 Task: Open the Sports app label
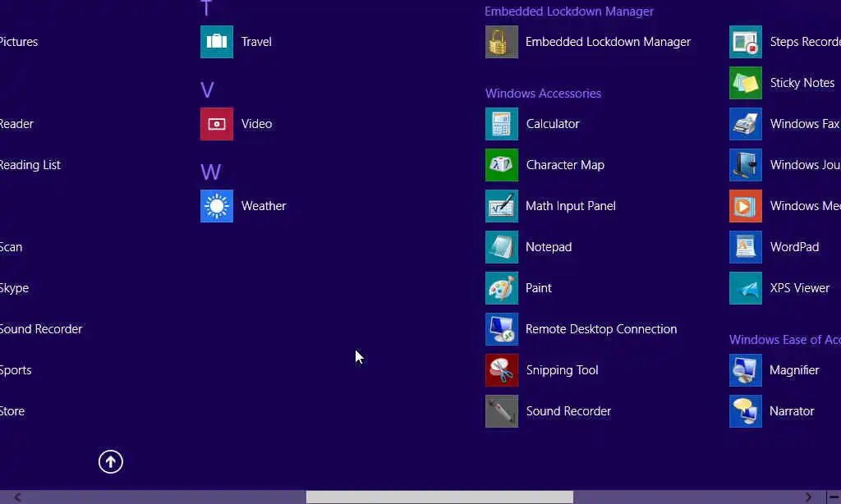click(x=16, y=370)
